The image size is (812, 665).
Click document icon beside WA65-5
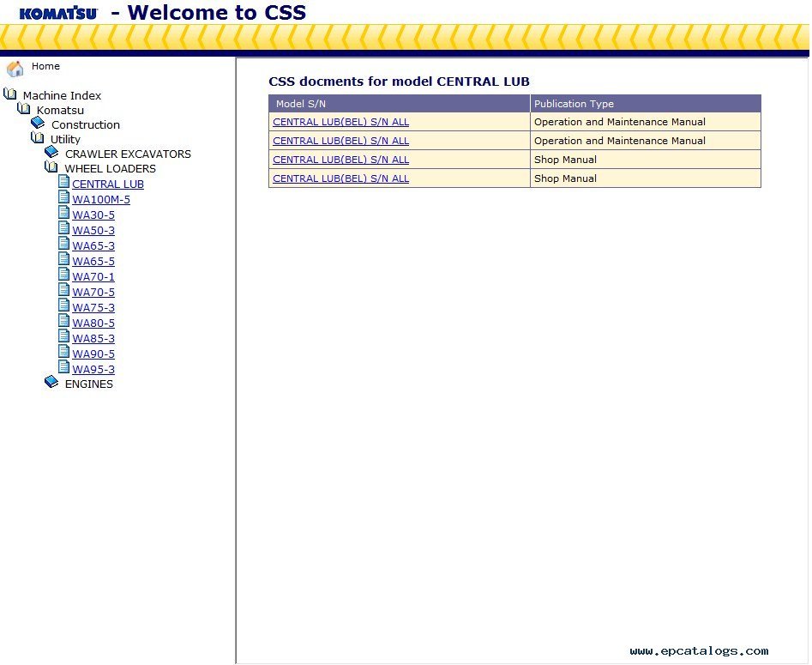click(63, 259)
